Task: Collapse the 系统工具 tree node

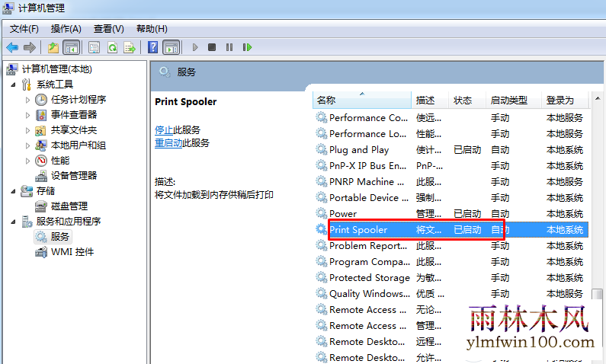Action: point(13,85)
